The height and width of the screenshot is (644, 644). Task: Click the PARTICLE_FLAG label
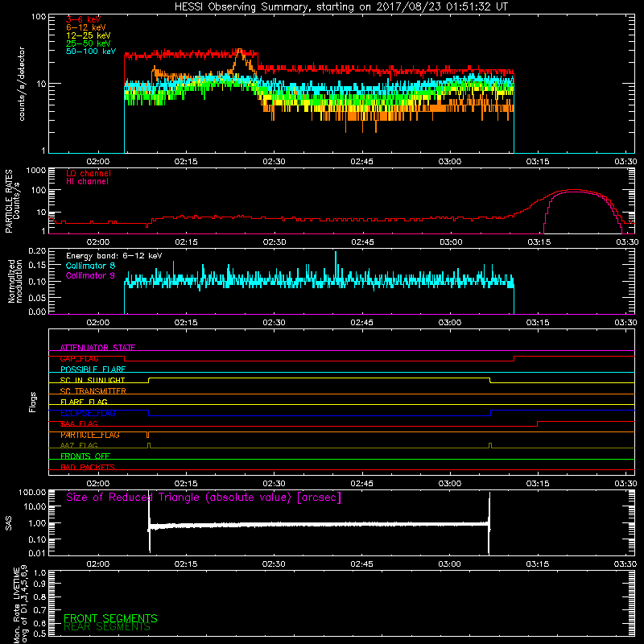point(90,435)
